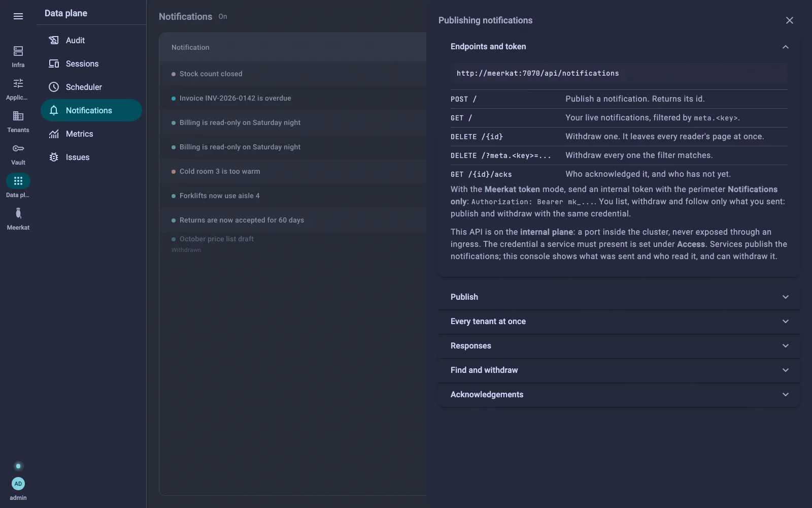
Task: Click the DELETE /{id} endpoint row
Action: coord(619,137)
